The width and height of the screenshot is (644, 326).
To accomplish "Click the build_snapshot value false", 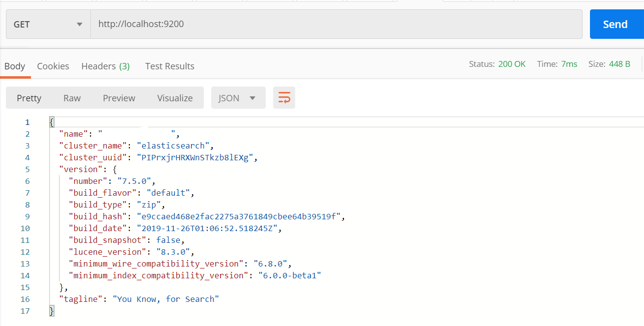I will pos(168,240).
